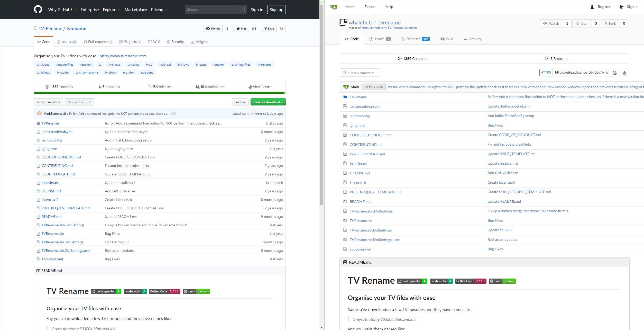644x330 pixels.
Task: Click whalehub mirror repository icon
Action: [x=343, y=23]
